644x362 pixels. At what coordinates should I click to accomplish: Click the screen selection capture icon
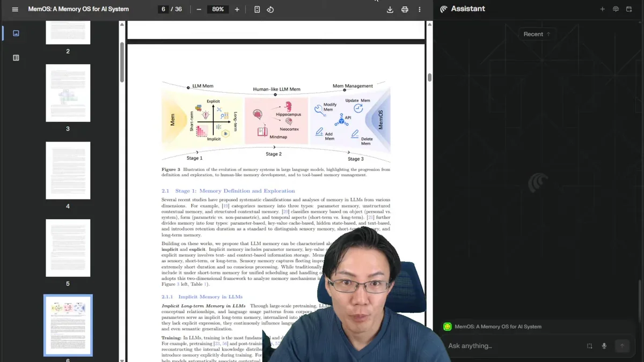(x=589, y=346)
